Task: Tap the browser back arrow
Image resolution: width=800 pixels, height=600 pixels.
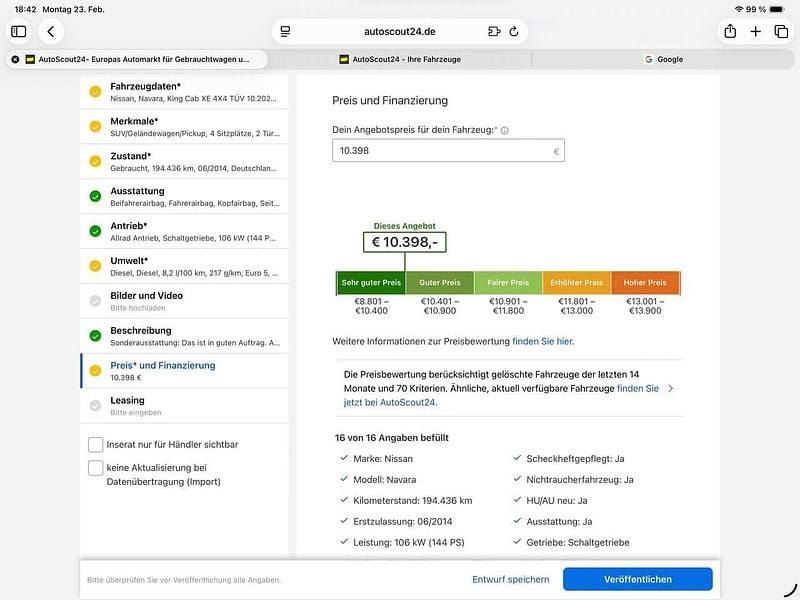Action: click(x=51, y=32)
